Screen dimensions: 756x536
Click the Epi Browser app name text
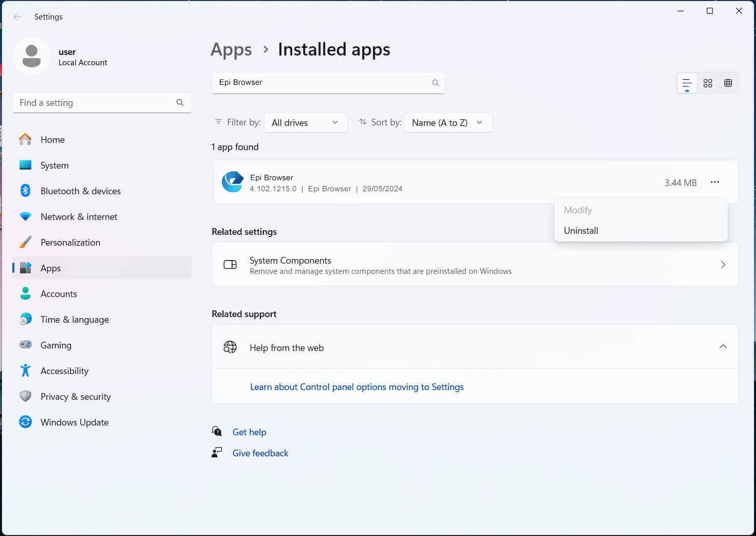[x=272, y=177]
